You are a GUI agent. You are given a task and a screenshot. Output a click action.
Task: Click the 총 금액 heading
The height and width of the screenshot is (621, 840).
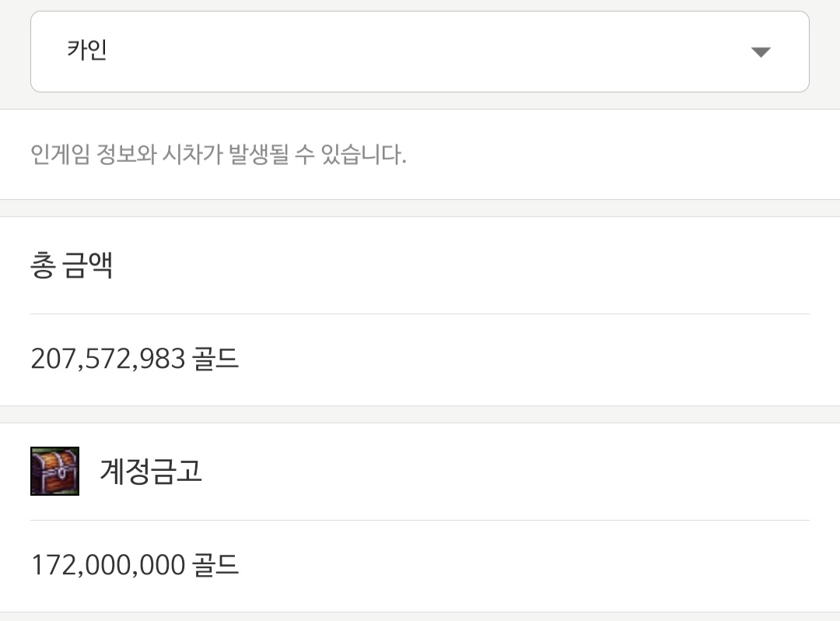pos(72,265)
